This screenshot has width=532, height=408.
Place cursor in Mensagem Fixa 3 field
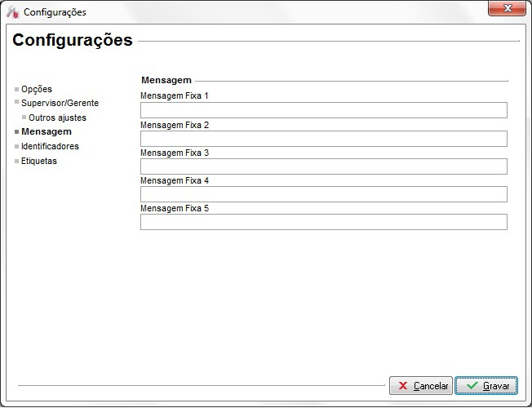click(323, 166)
